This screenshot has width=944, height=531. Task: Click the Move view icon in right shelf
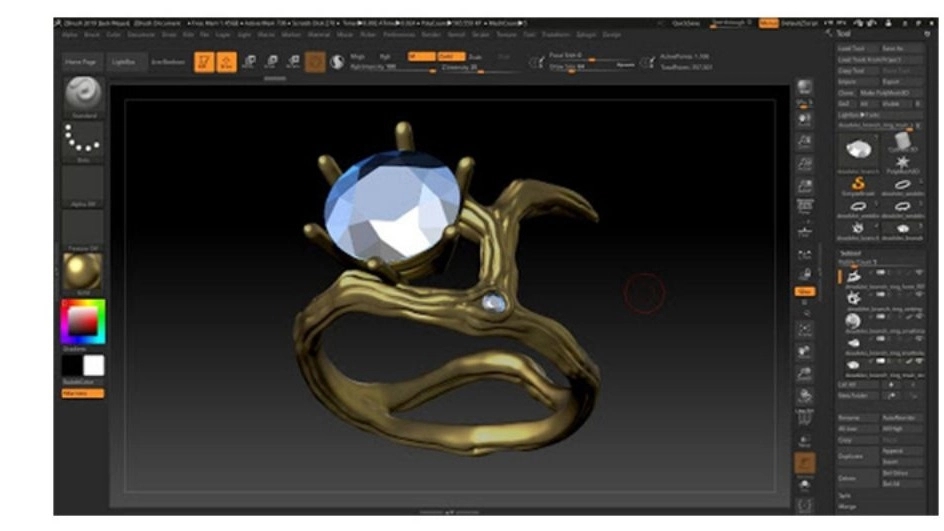pos(804,352)
